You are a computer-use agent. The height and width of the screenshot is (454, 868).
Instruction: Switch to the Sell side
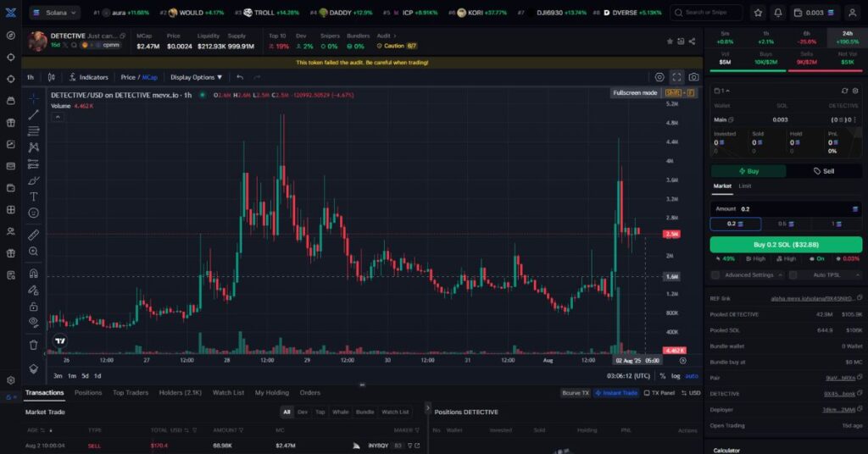(x=824, y=171)
